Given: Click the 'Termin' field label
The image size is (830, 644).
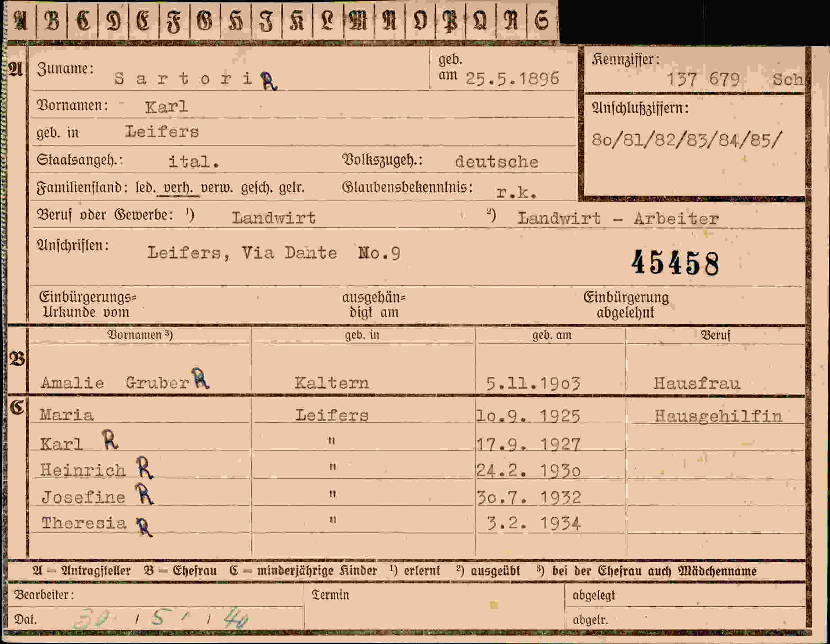Looking at the screenshot, I should coord(330,595).
